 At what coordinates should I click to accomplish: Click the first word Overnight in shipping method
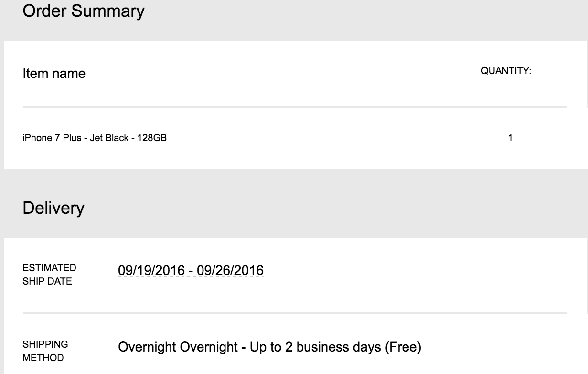(147, 347)
